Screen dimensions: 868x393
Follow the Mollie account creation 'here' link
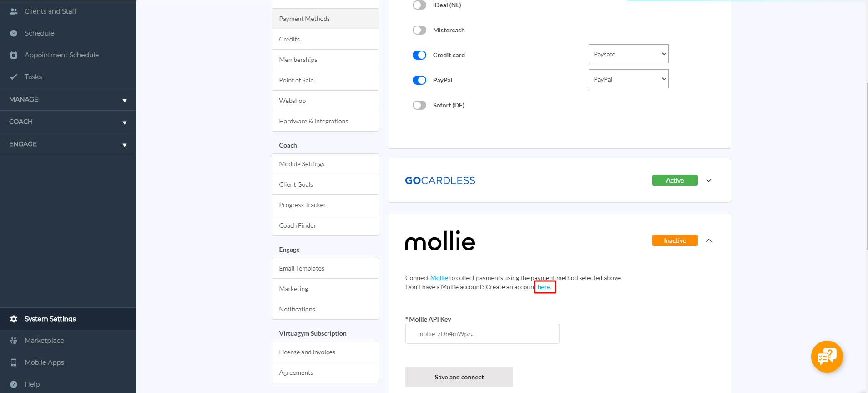tap(544, 286)
